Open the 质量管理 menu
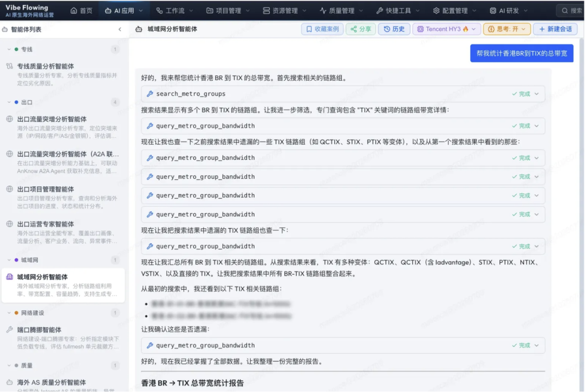The height and width of the screenshot is (392, 585). tap(341, 10)
